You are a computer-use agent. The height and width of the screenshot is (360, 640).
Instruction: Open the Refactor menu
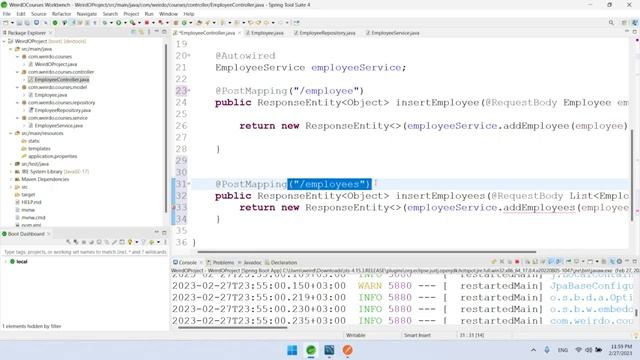[61, 14]
